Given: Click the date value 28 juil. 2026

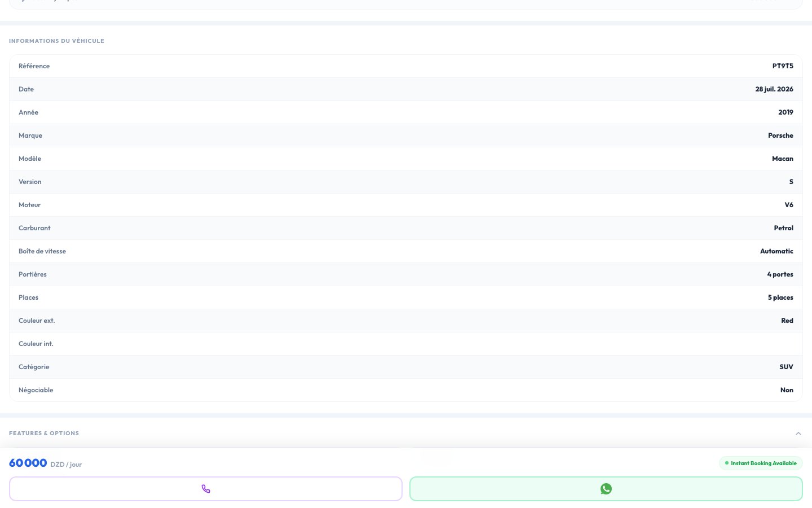Looking at the screenshot, I should pyautogui.click(x=774, y=89).
